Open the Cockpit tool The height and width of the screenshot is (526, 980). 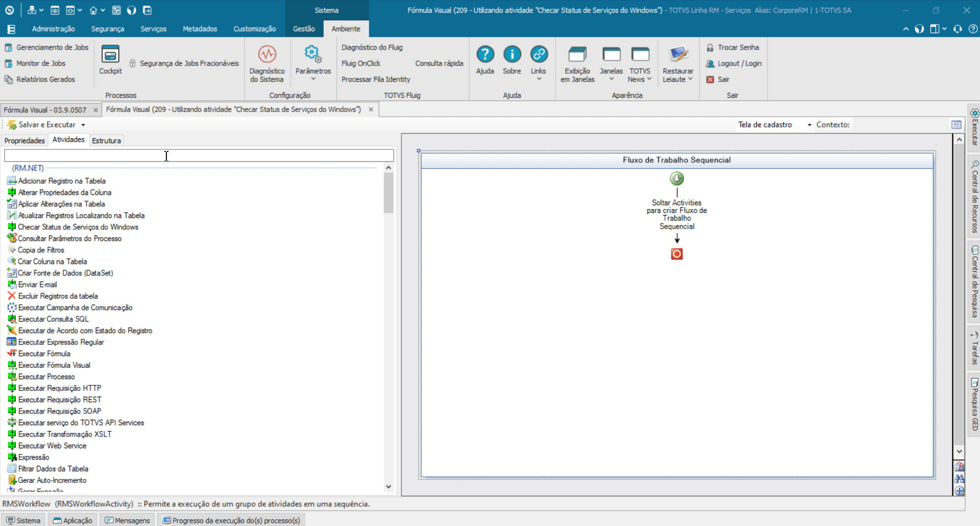coord(110,59)
